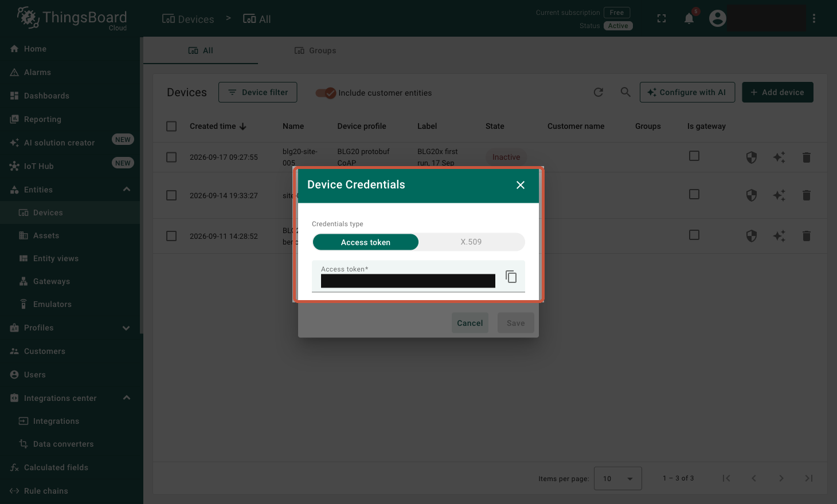Tick the row checkbox for 2026-09-14 device

click(171, 195)
